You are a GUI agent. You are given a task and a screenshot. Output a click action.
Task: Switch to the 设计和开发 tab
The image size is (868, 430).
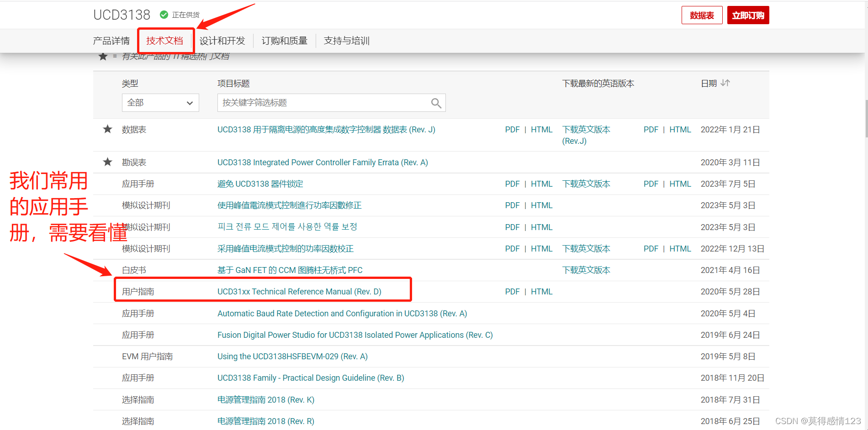[x=222, y=41]
